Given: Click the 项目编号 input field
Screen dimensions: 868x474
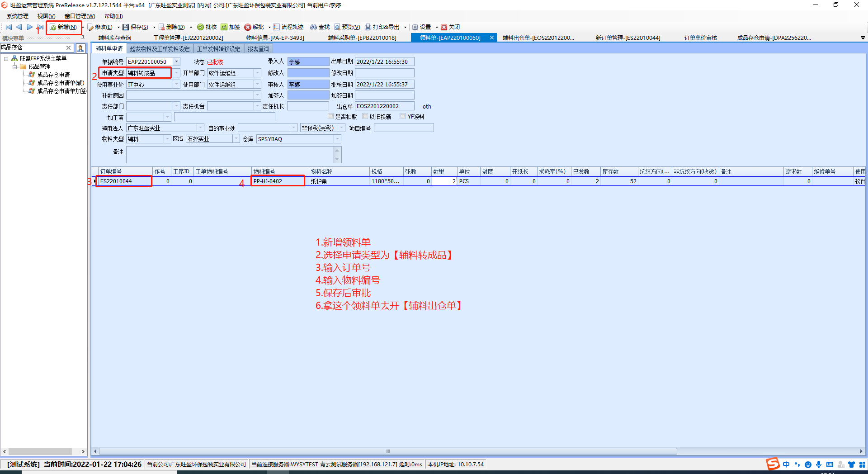Looking at the screenshot, I should coord(404,128).
